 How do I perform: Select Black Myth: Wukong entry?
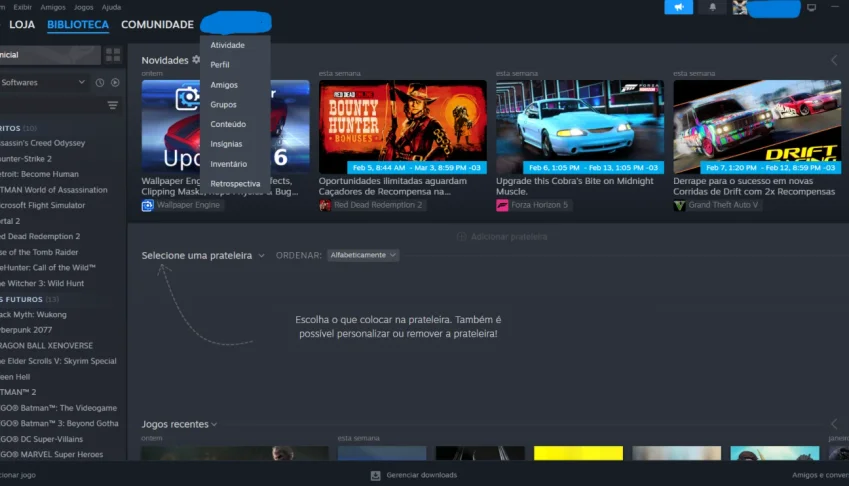tap(33, 314)
